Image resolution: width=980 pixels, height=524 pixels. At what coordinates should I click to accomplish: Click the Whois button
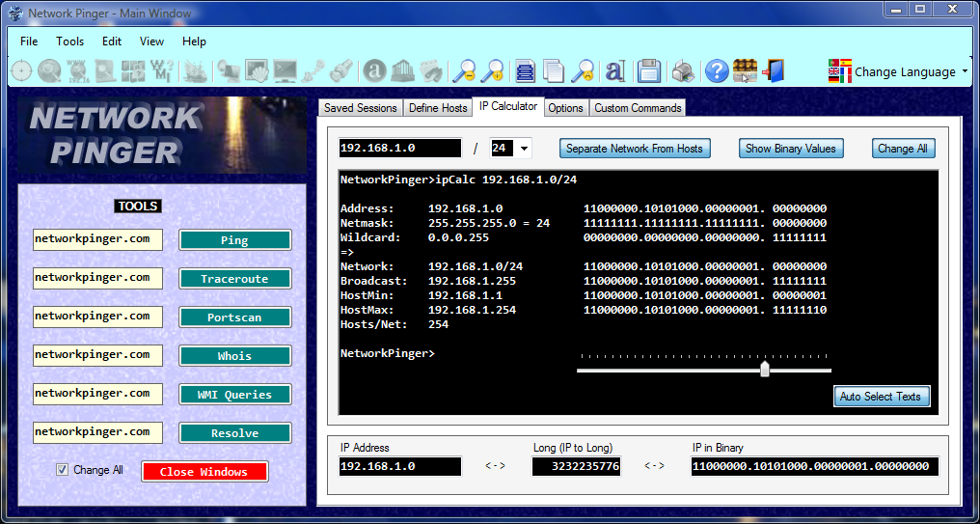(235, 356)
